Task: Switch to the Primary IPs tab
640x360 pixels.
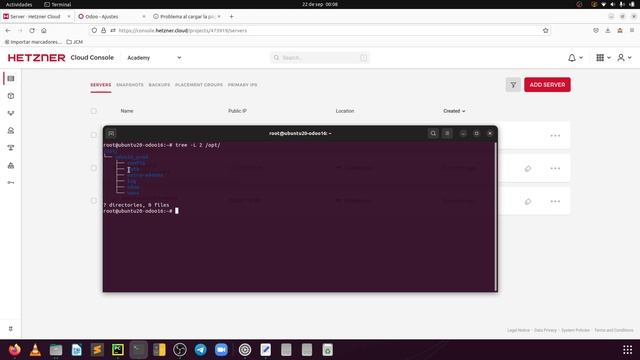Action: (x=242, y=85)
